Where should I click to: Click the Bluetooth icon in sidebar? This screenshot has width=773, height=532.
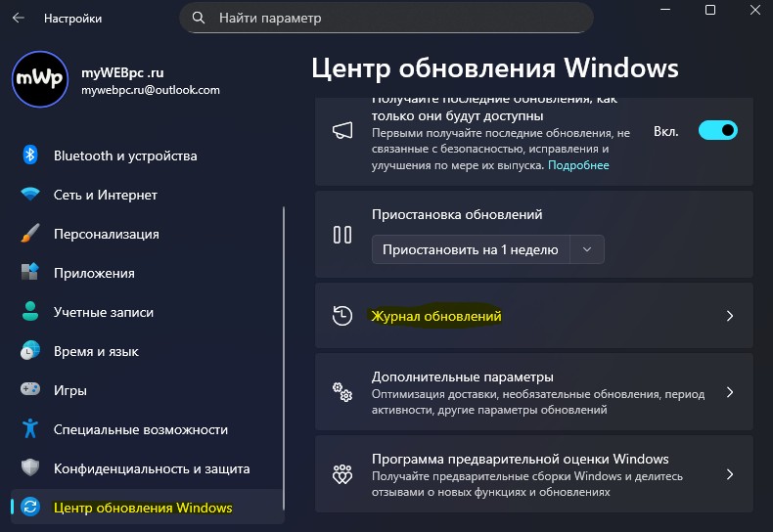[30, 155]
